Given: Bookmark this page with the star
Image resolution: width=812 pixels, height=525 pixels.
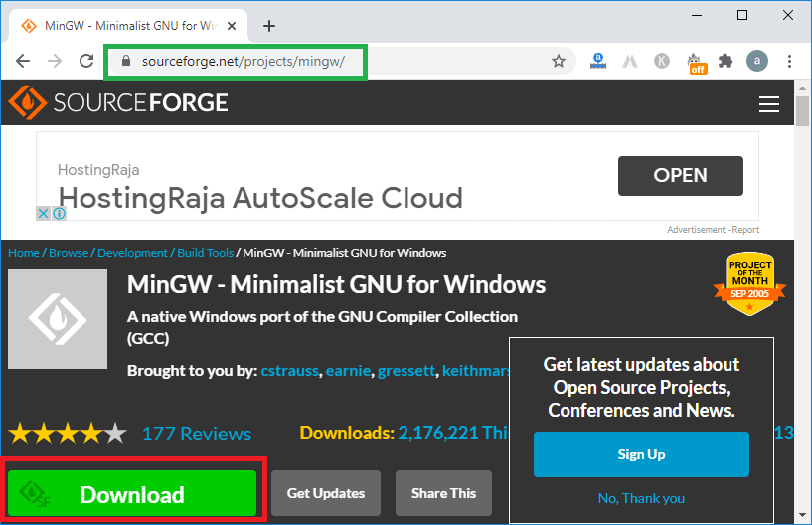Looking at the screenshot, I should [559, 62].
